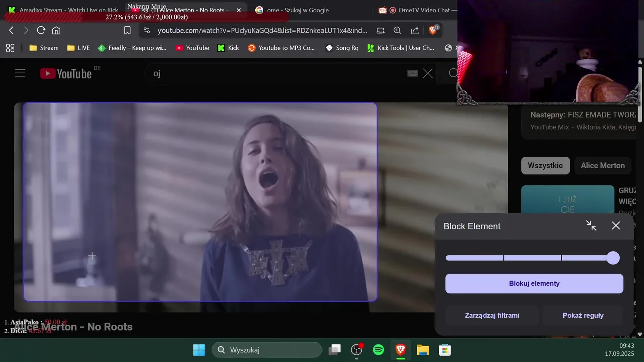
Task: Select the Wszystkie filter chip
Action: pyautogui.click(x=545, y=165)
